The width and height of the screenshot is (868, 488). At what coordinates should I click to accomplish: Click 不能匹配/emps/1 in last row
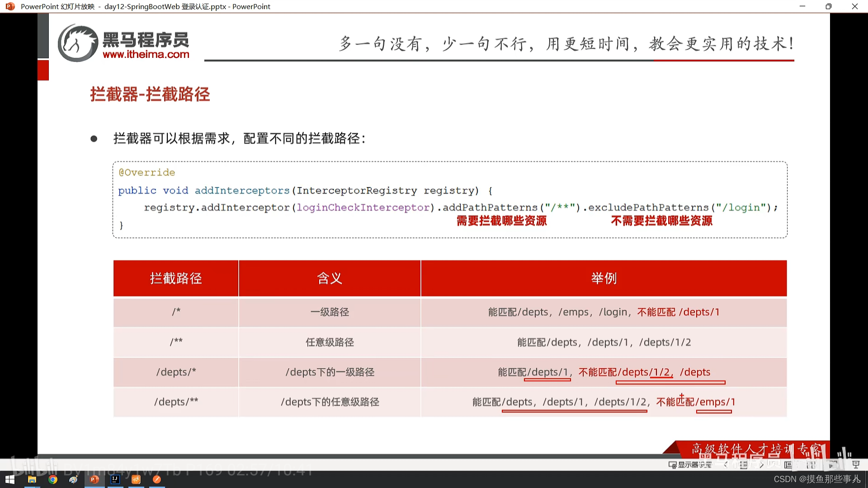[x=696, y=402]
